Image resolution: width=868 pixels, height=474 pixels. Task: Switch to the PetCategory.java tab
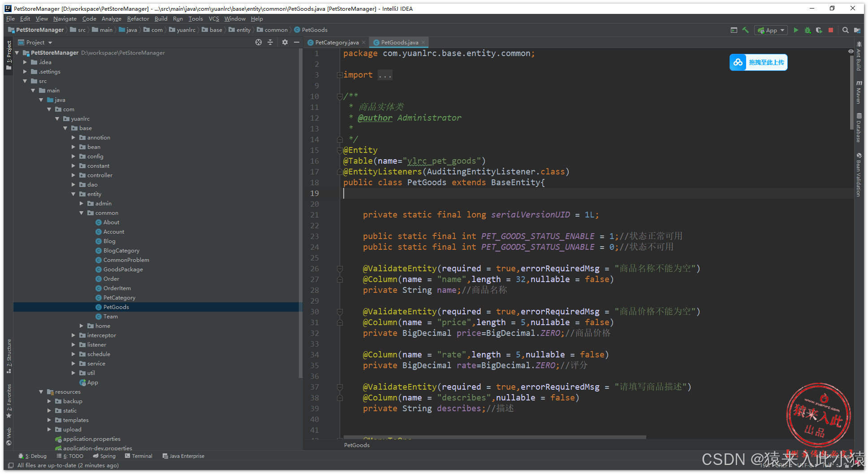pyautogui.click(x=337, y=43)
